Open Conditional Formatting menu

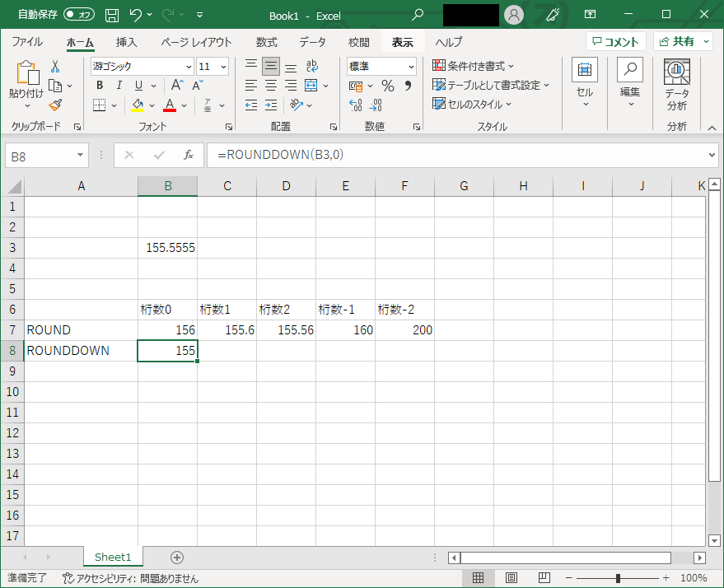pyautogui.click(x=474, y=66)
